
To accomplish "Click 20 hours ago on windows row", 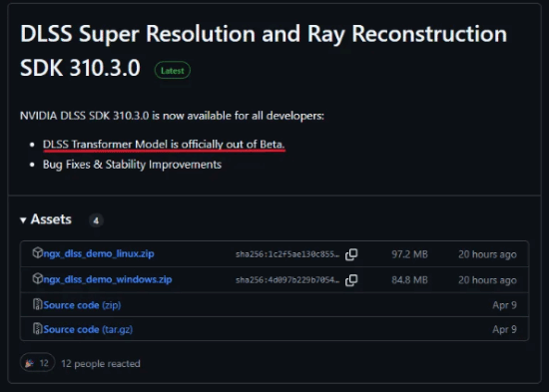I will pos(487,280).
